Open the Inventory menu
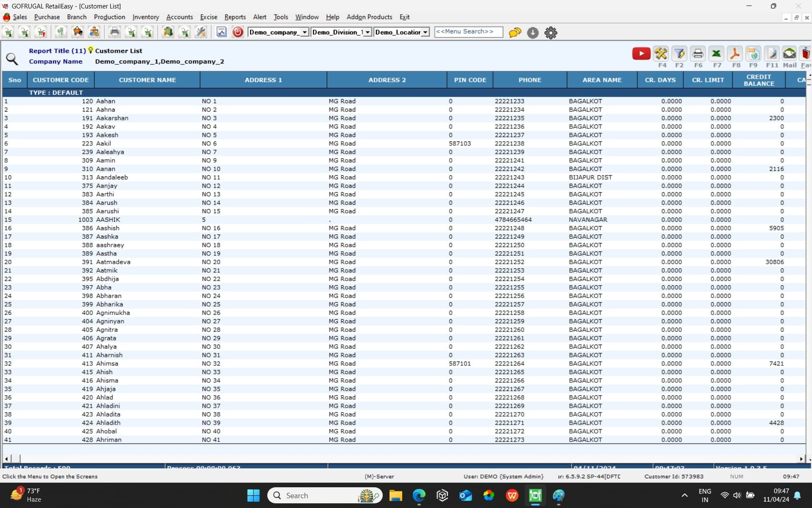The image size is (812, 508). (x=145, y=17)
